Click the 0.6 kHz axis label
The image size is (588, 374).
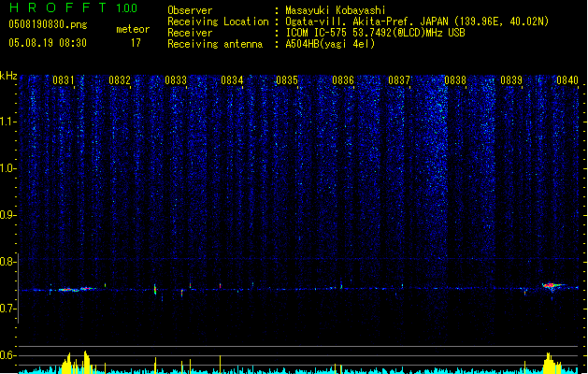pyautogui.click(x=7, y=355)
